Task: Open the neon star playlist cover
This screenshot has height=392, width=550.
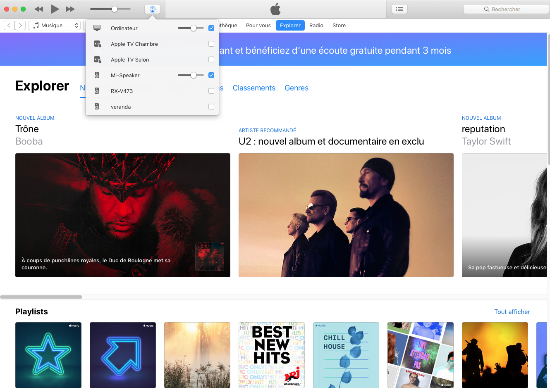Action: [x=48, y=355]
